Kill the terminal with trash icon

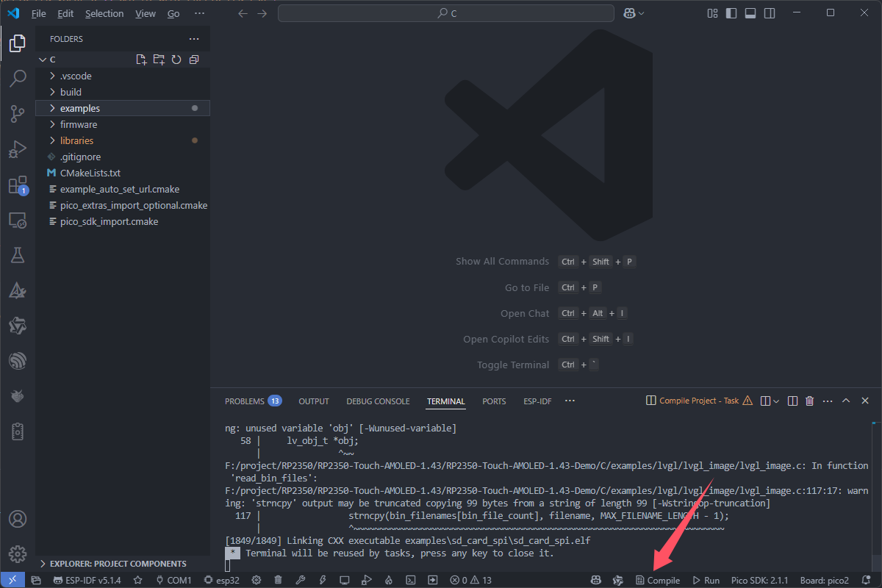pyautogui.click(x=810, y=401)
